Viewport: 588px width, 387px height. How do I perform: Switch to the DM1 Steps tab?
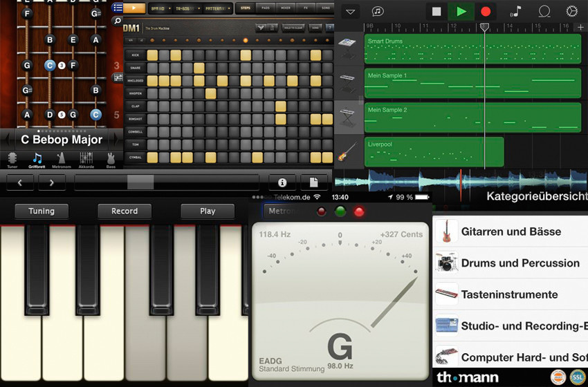246,8
